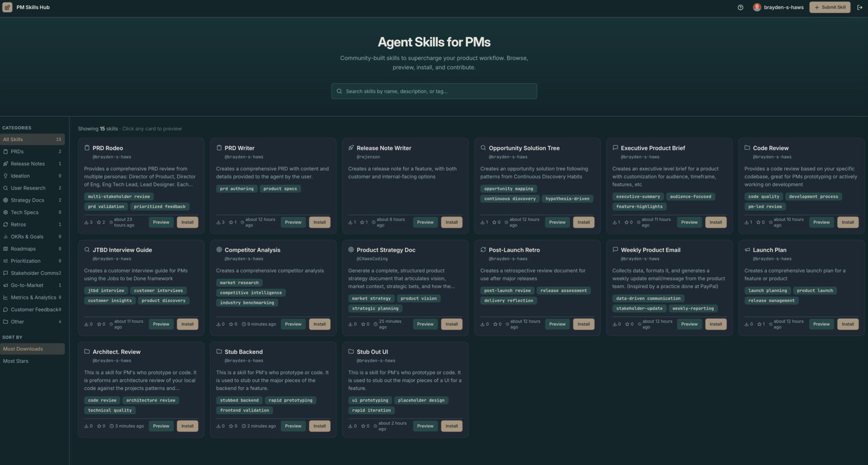Click the 'multi-stakeholder review' tag
Image resolution: width=868 pixels, height=465 pixels.
118,196
